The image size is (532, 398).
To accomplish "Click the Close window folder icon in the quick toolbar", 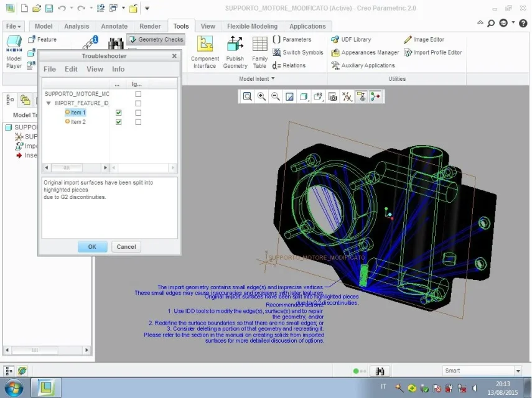I will (x=133, y=8).
